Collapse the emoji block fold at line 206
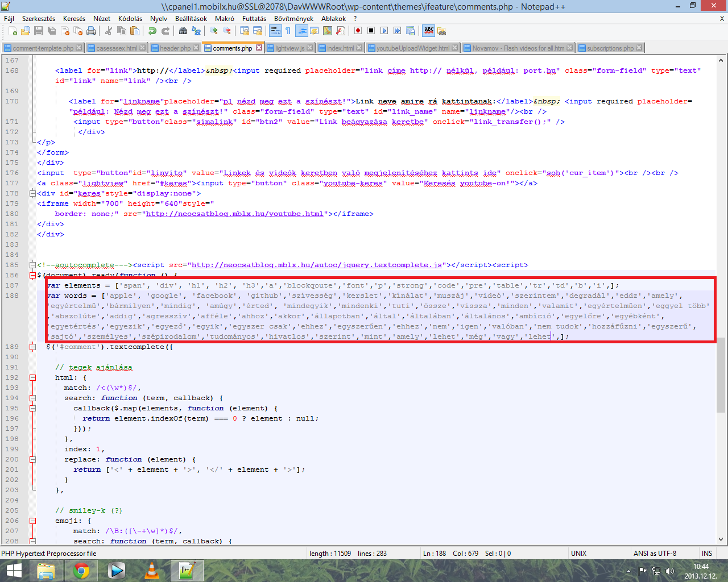This screenshot has width=728, height=582. tap(32, 521)
